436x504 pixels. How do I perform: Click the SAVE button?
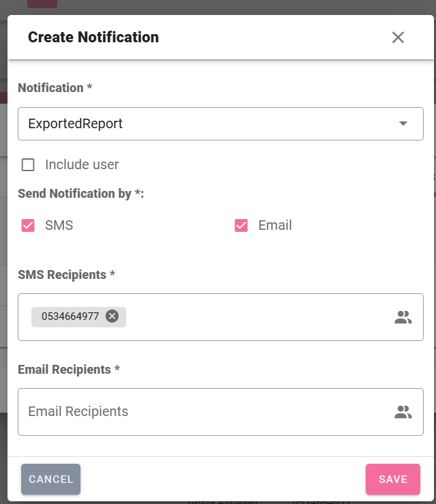point(393,479)
